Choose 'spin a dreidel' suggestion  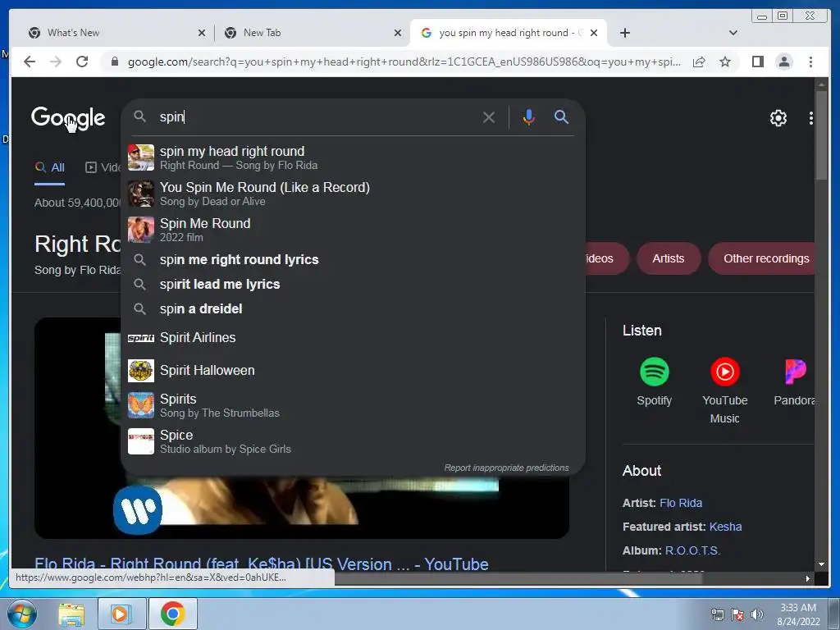353,309
